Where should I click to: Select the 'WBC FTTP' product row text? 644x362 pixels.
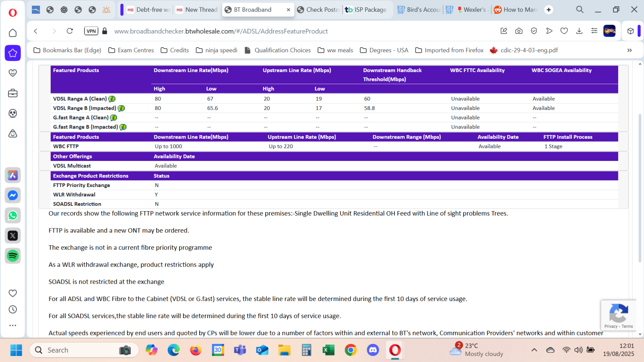coord(66,146)
